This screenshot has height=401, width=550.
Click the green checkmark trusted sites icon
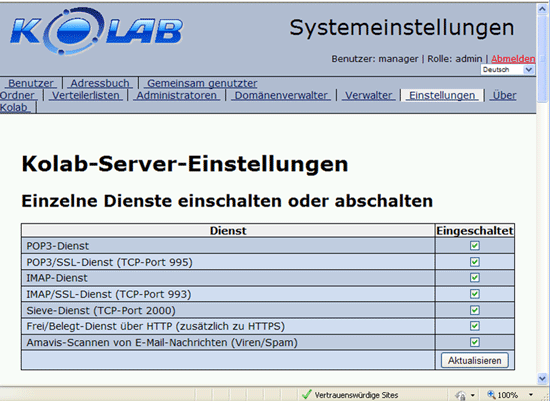click(307, 395)
